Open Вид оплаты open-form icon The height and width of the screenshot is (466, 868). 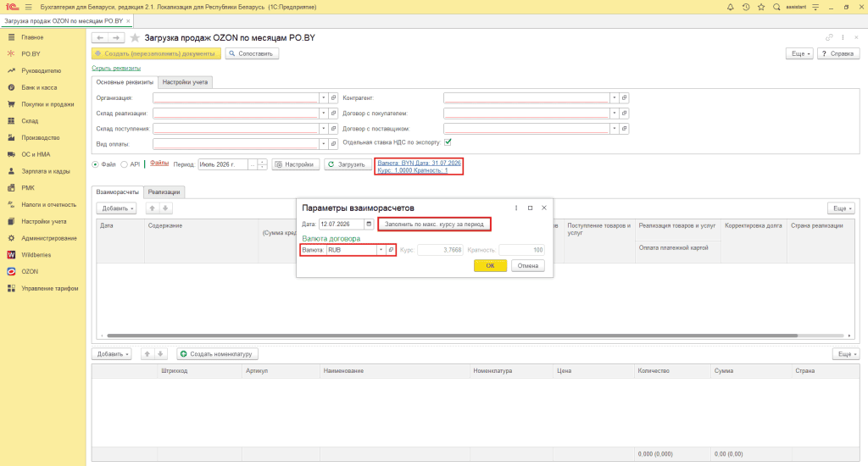(333, 144)
